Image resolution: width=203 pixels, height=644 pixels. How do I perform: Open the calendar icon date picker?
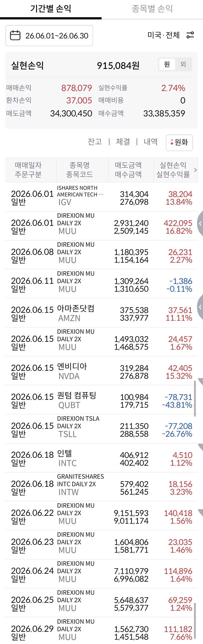tap(15, 36)
